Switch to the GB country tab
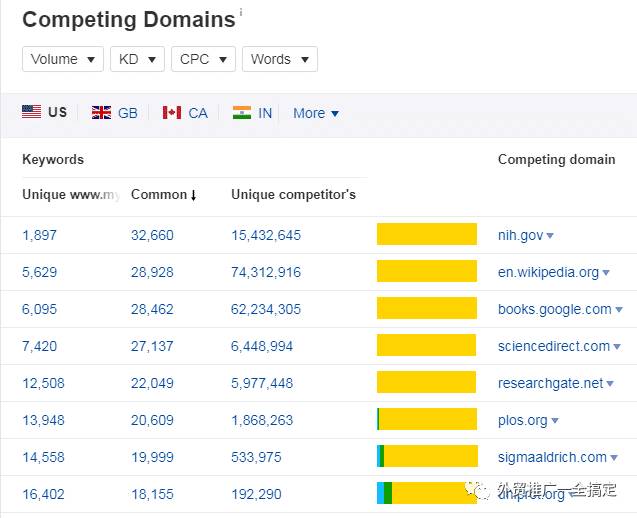Screen dimensions: 637x518 coord(115,113)
